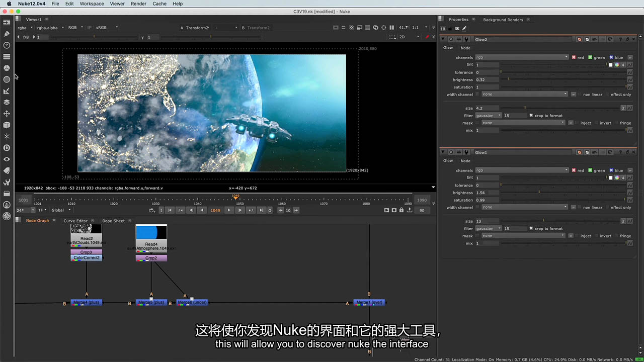Open the Color nodes toolbar menu
This screenshot has width=644, height=362.
[x=7, y=68]
